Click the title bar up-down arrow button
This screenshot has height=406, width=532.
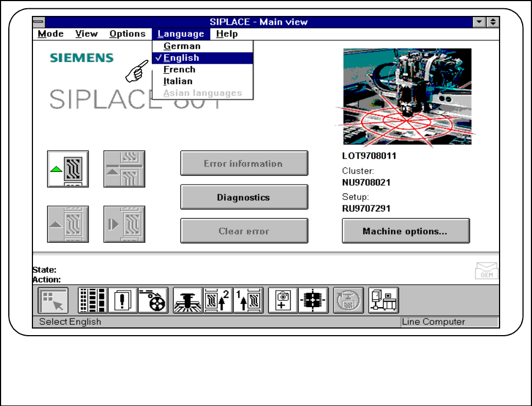(x=493, y=22)
